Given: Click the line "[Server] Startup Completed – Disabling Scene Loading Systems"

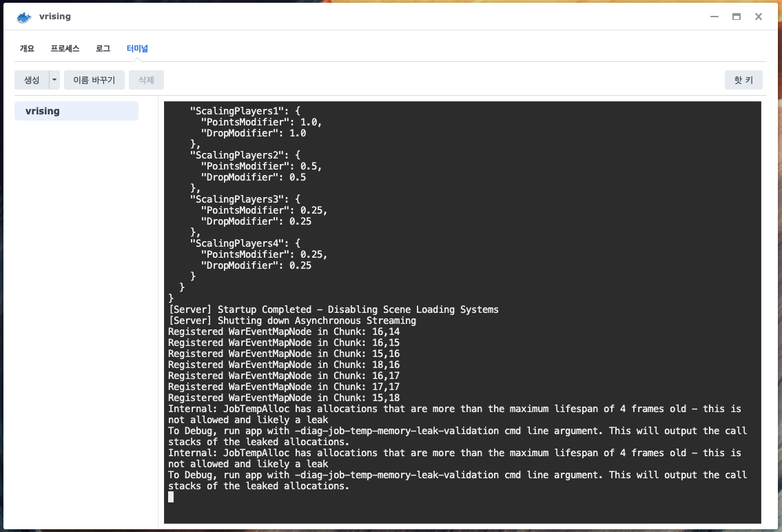Looking at the screenshot, I should pos(333,309).
